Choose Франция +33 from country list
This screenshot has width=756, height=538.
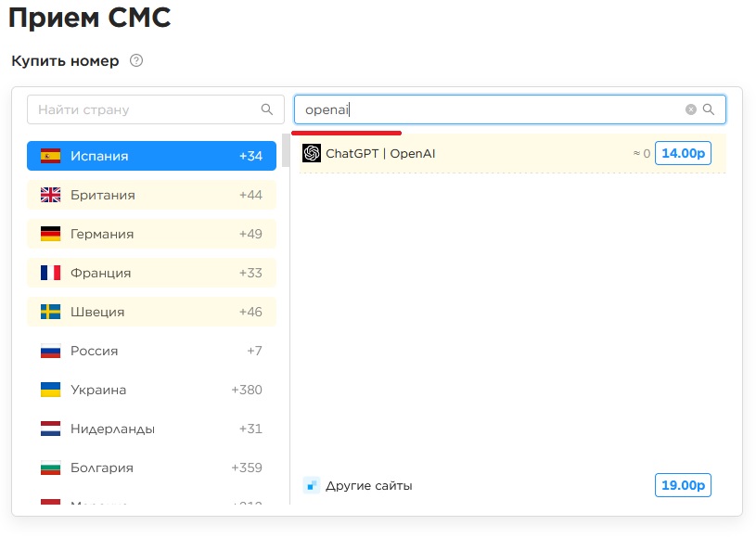pyautogui.click(x=151, y=273)
